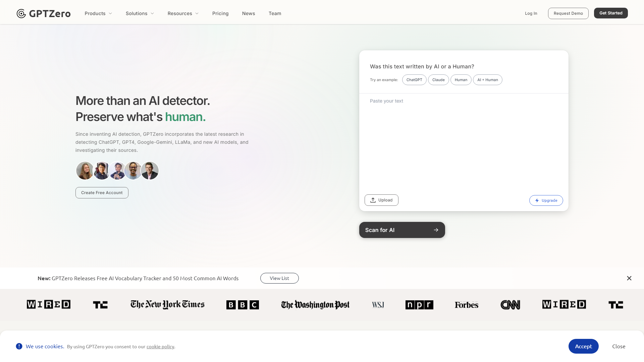Click the info icon near cookie notice
The image size is (644, 362).
[x=19, y=346]
